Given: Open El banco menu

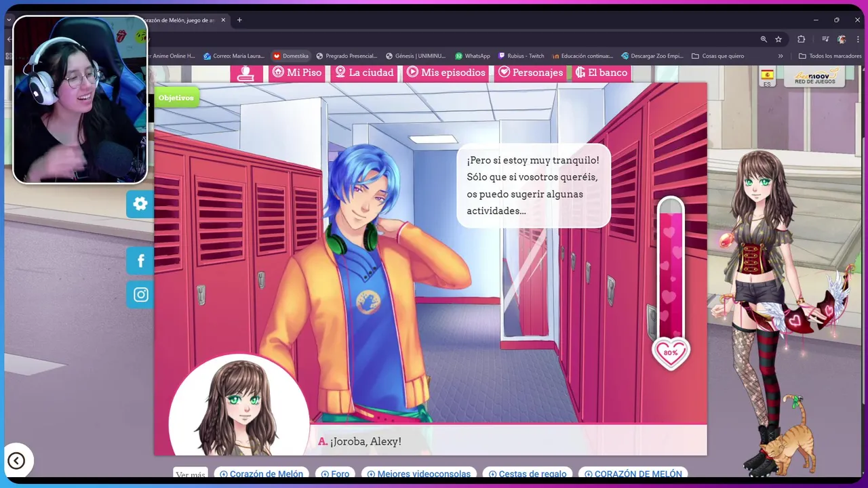Looking at the screenshot, I should (x=601, y=73).
